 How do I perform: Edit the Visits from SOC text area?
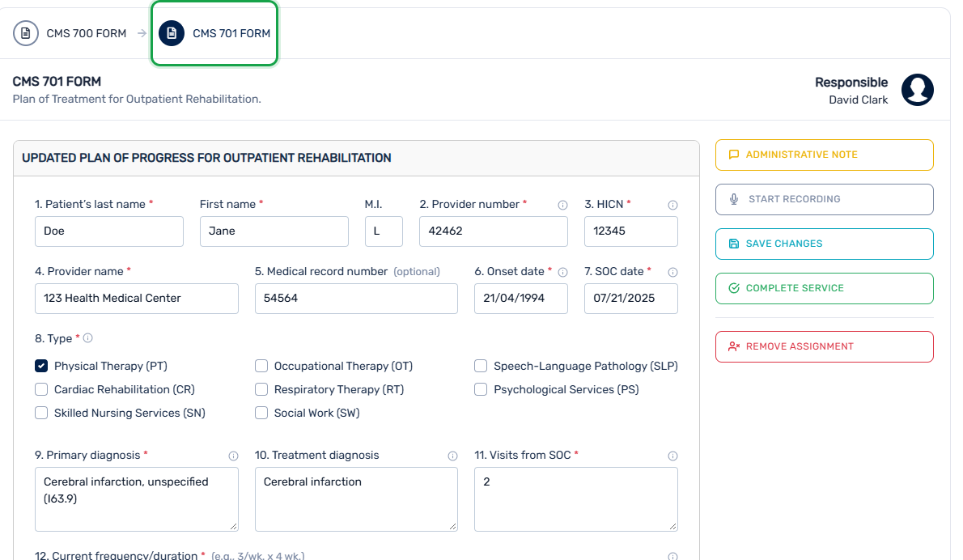click(x=576, y=499)
